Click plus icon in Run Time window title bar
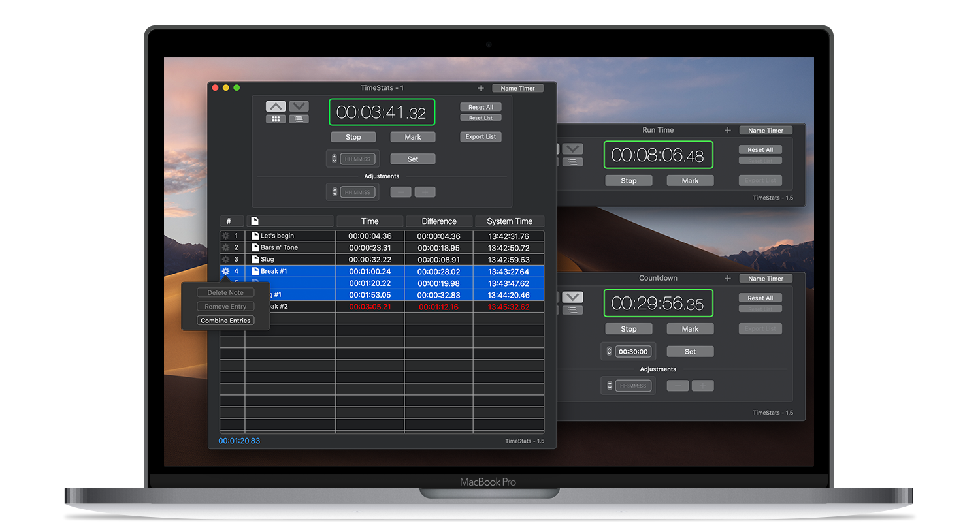The image size is (980, 532). (x=728, y=130)
